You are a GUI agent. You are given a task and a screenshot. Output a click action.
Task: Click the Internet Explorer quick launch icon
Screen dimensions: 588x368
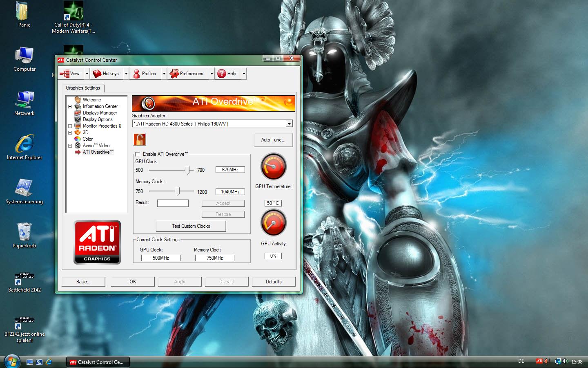coord(49,362)
